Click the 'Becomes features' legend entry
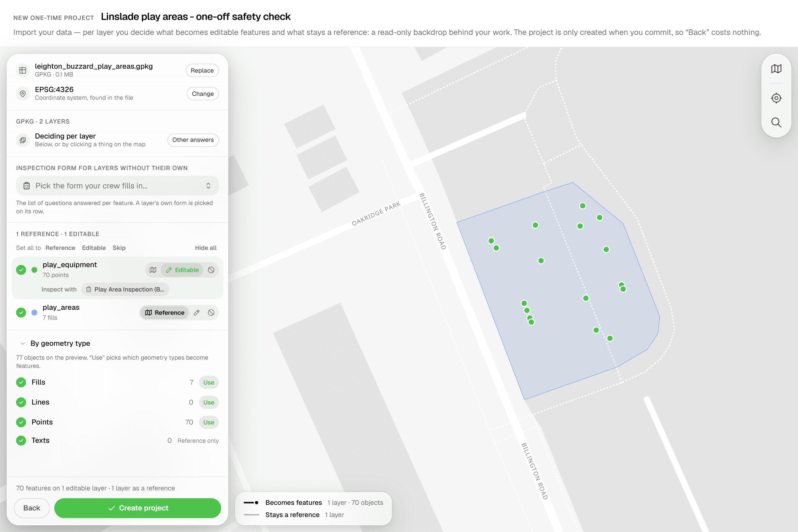 [313, 502]
